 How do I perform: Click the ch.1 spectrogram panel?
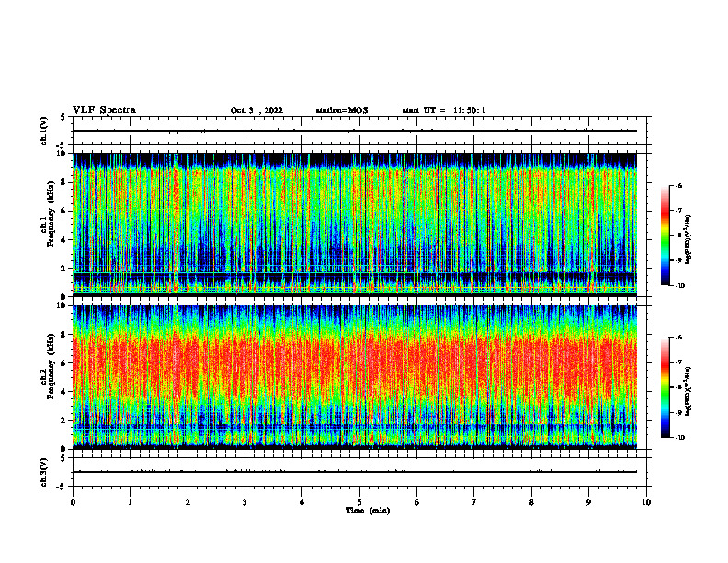tap(355, 224)
